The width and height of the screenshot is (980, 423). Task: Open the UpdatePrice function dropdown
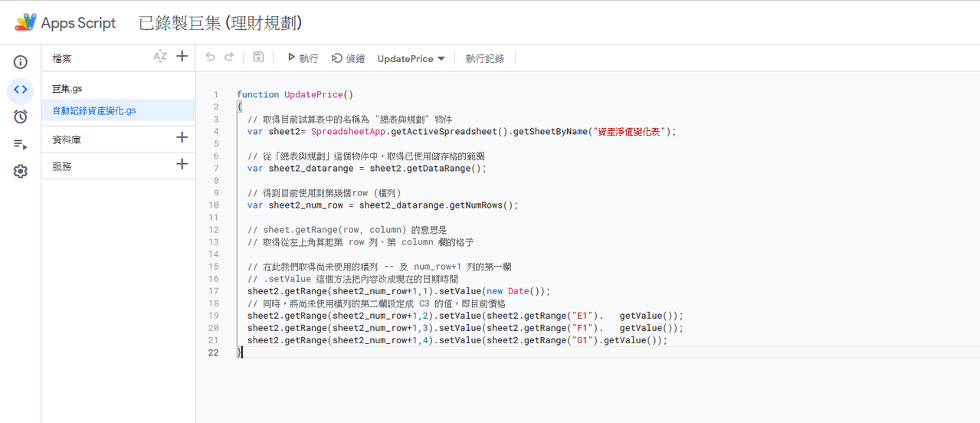point(411,58)
